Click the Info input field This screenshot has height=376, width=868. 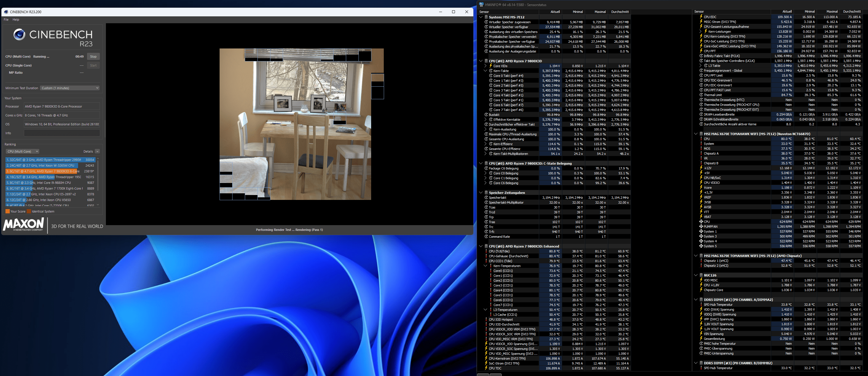[62, 133]
